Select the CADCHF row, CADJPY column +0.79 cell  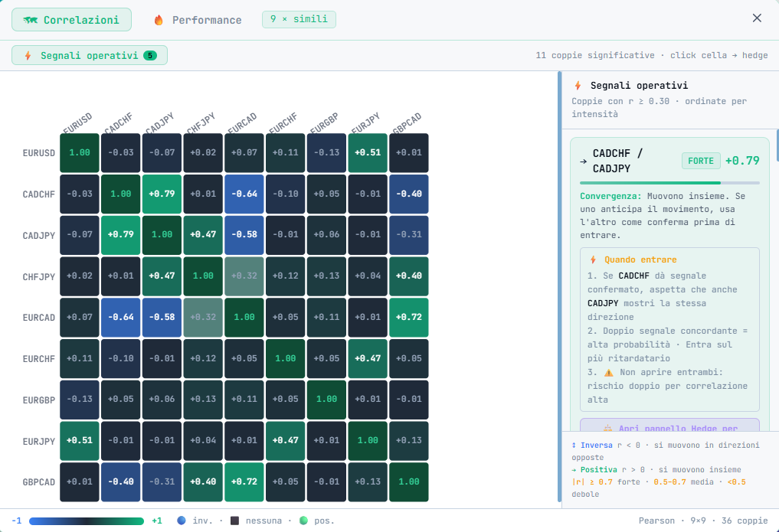(x=162, y=194)
